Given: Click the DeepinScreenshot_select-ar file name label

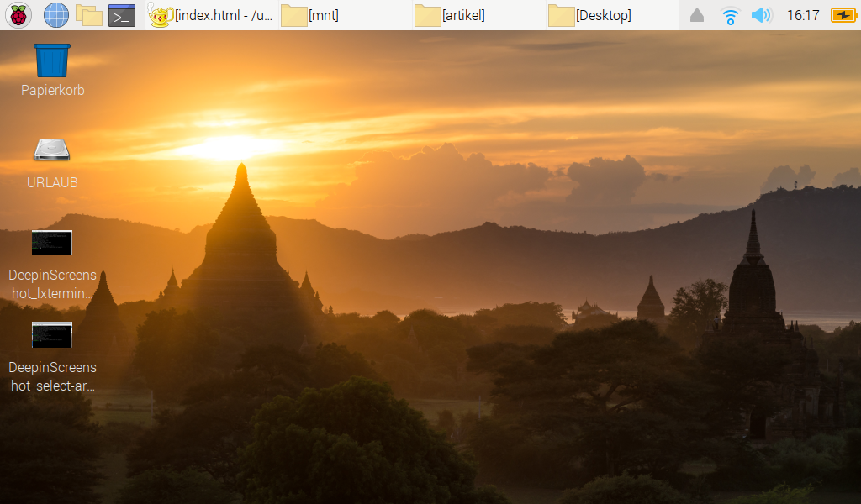Looking at the screenshot, I should tap(52, 377).
